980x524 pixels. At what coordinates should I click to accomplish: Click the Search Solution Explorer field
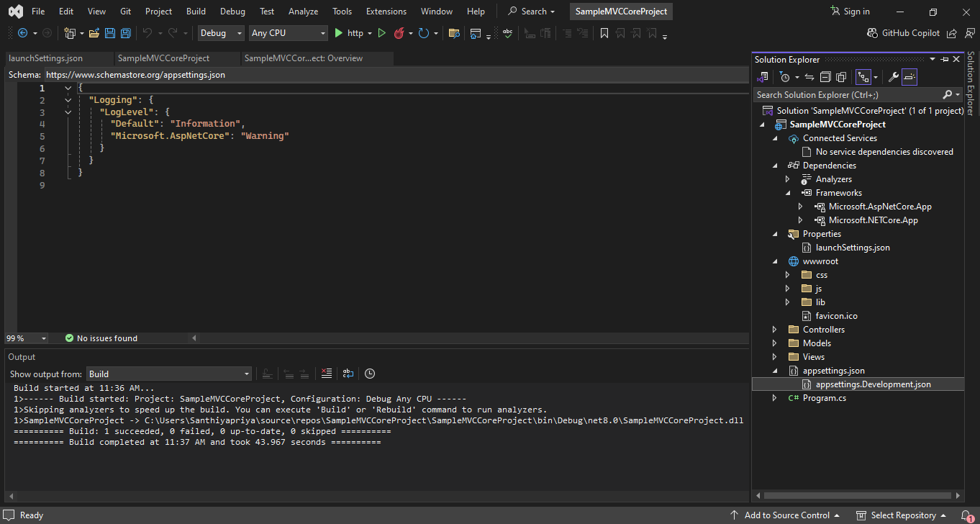click(x=845, y=95)
